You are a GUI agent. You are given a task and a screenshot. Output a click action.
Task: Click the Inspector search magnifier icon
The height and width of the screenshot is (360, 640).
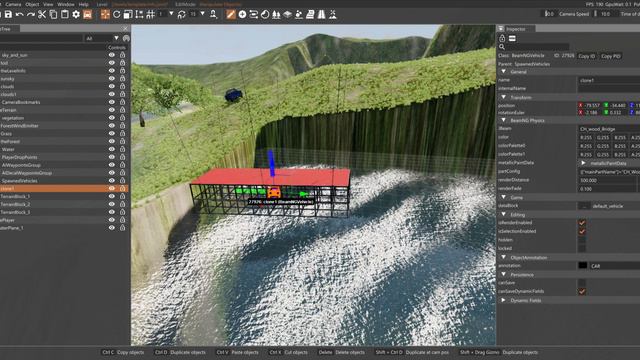502,47
